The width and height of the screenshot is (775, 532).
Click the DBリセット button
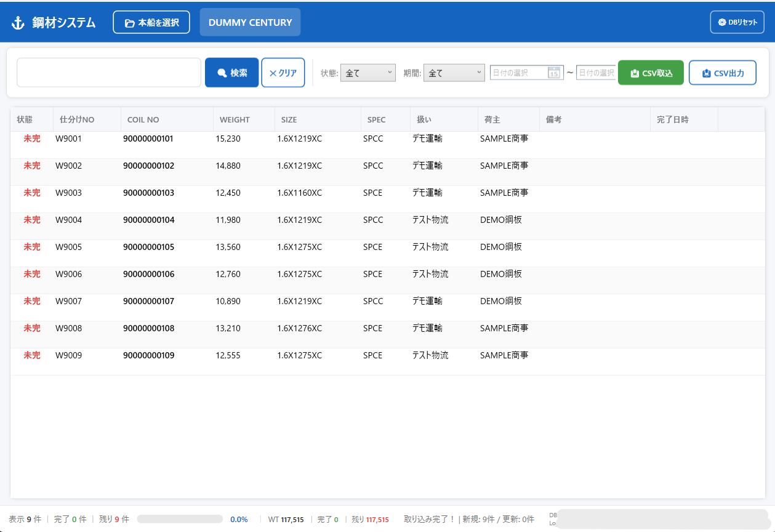(737, 22)
